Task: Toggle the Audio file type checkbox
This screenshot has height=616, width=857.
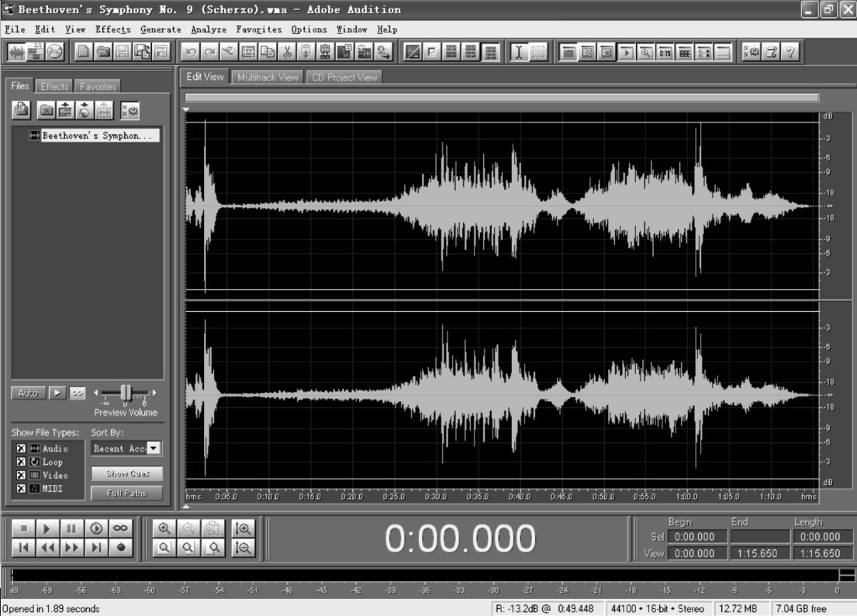Action: click(21, 448)
